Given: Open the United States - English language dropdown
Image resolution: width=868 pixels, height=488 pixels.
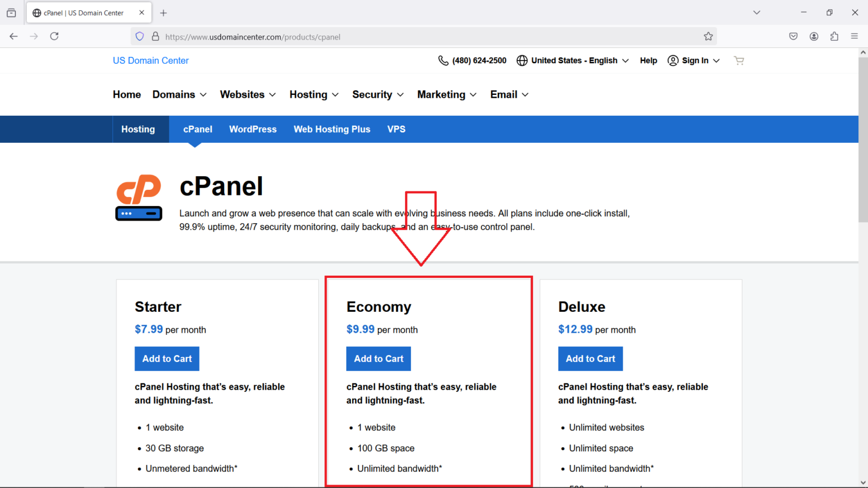Looking at the screenshot, I should [572, 60].
